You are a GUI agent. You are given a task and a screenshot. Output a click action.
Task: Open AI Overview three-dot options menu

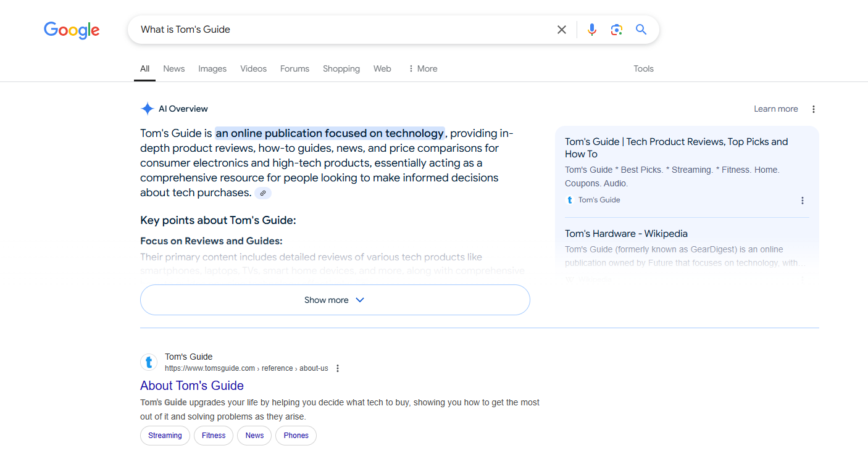coord(813,109)
